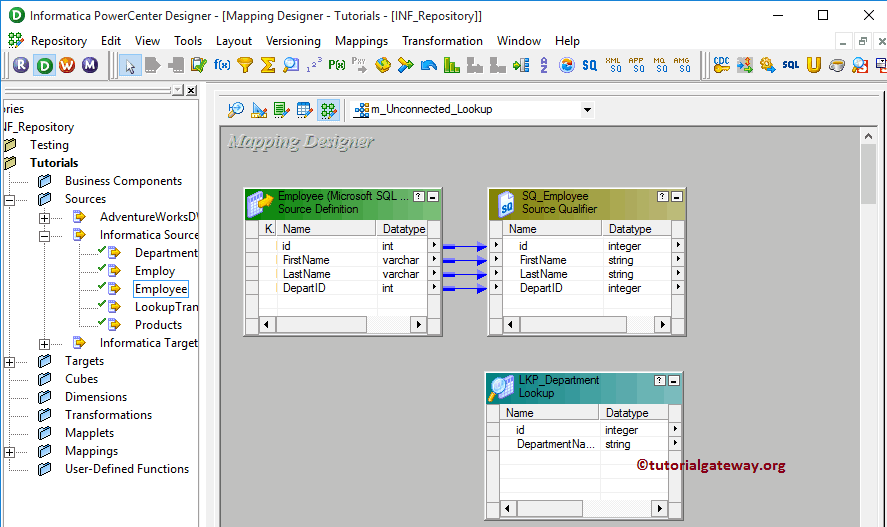Open the Layout menu
This screenshot has height=527, width=887.
(x=234, y=41)
